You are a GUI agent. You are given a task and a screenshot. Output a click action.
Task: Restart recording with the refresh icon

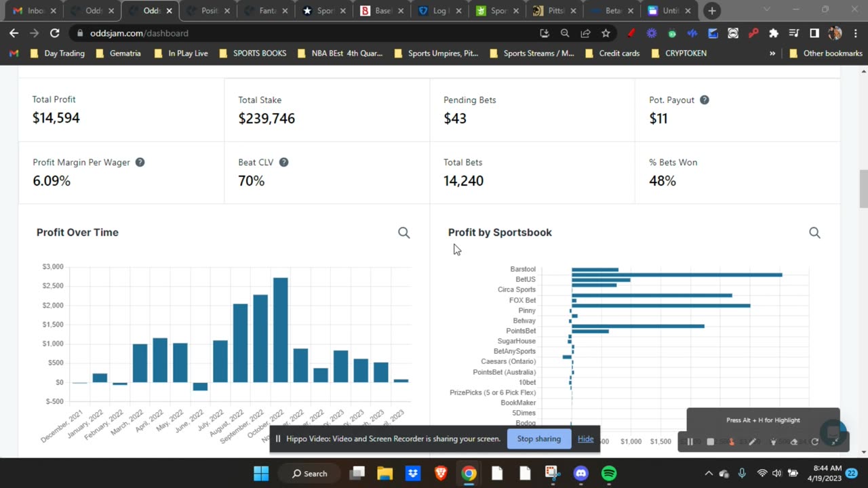tap(814, 442)
